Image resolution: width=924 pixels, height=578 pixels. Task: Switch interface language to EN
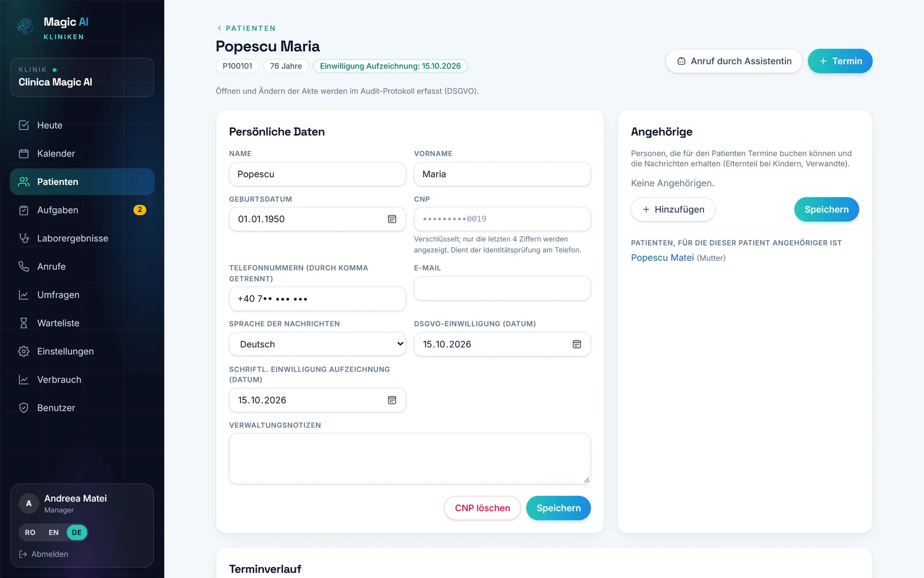54,532
